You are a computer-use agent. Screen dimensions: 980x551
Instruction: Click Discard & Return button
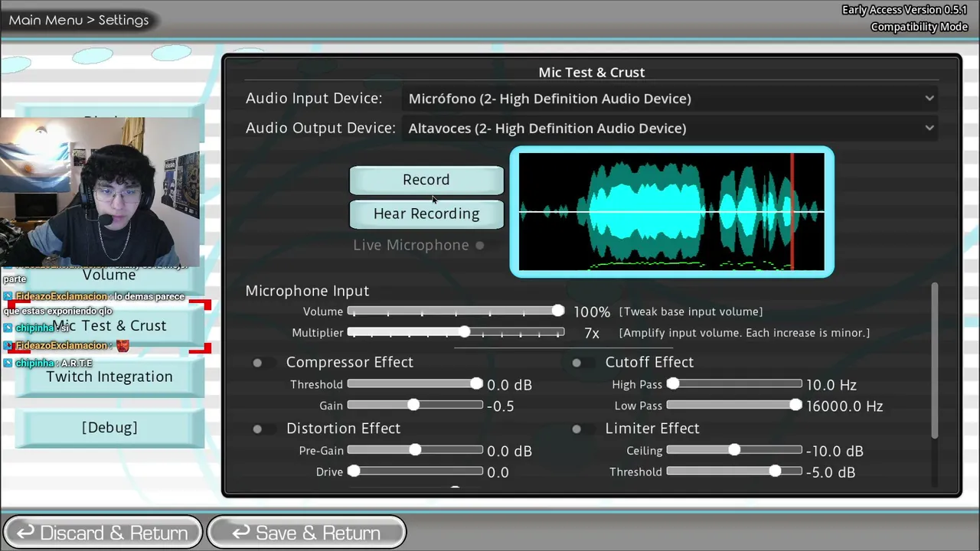(103, 533)
